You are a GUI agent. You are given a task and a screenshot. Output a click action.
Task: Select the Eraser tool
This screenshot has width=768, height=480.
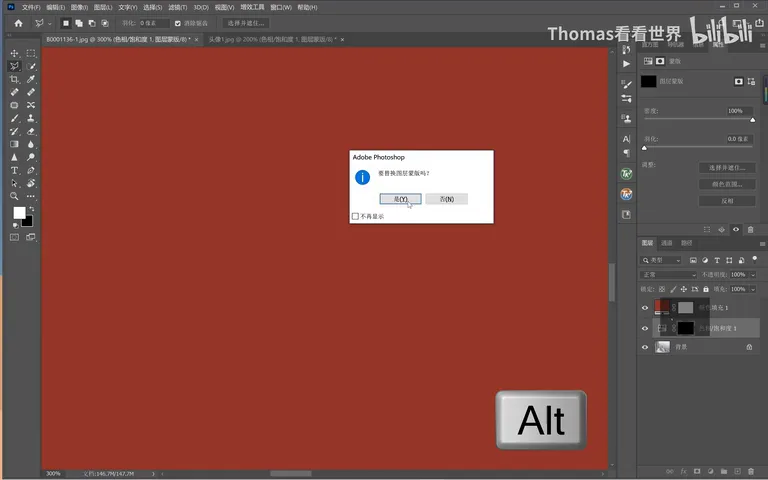(31, 131)
